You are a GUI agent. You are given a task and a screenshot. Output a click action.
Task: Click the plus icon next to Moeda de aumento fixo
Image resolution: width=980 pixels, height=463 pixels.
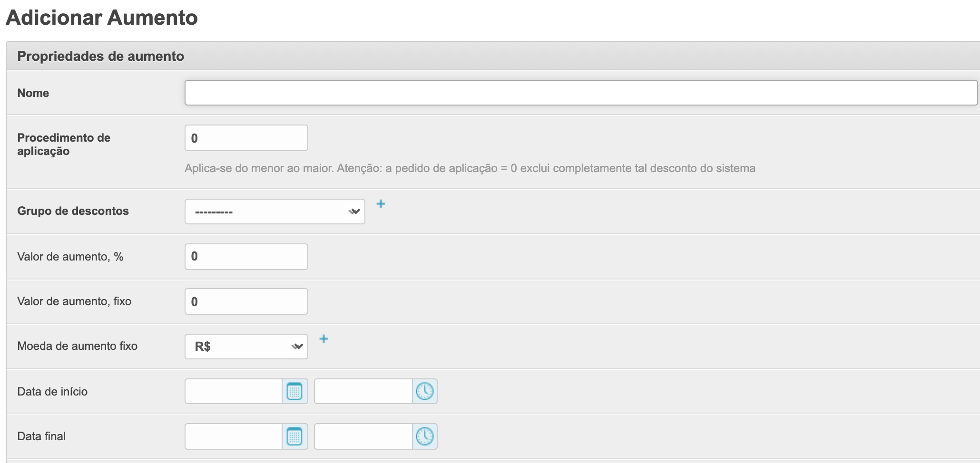tap(323, 339)
